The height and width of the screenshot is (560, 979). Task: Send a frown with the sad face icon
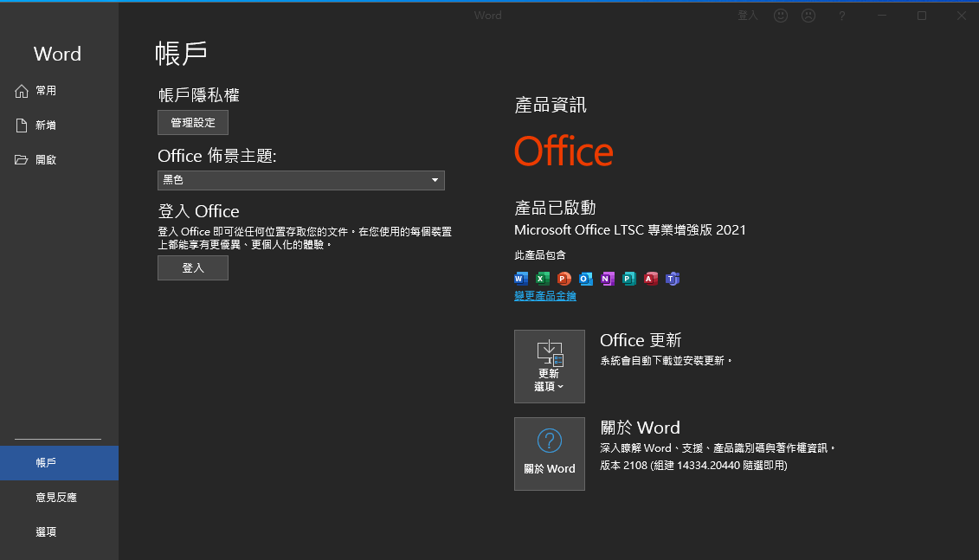click(x=808, y=16)
